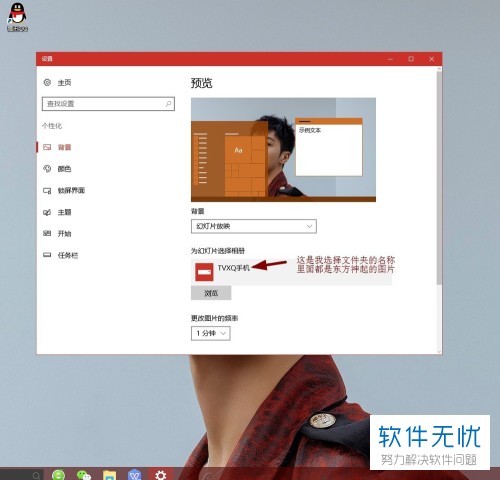Select the 背景 background sidebar item
Viewport: 500px width, 480px height.
pyautogui.click(x=64, y=147)
